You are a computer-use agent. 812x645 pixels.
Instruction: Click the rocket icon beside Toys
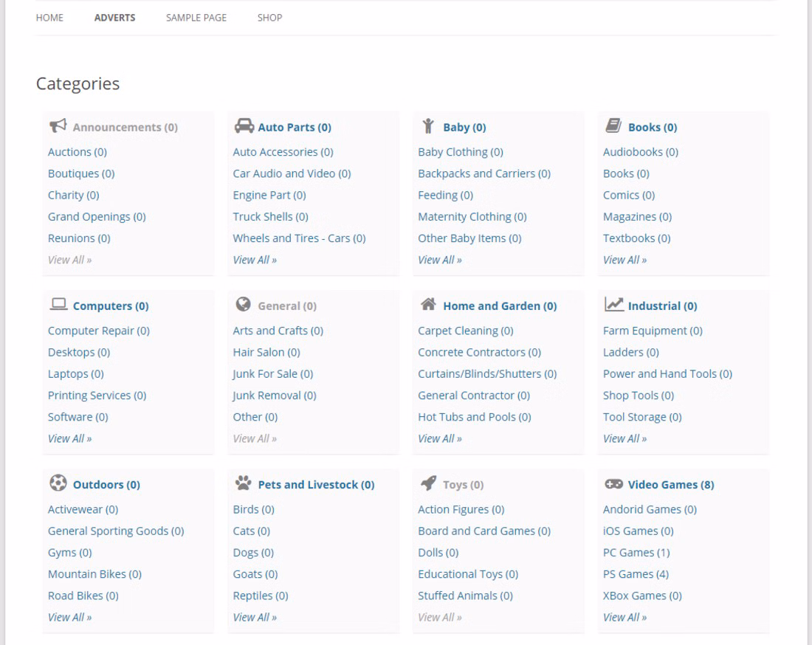pos(428,483)
